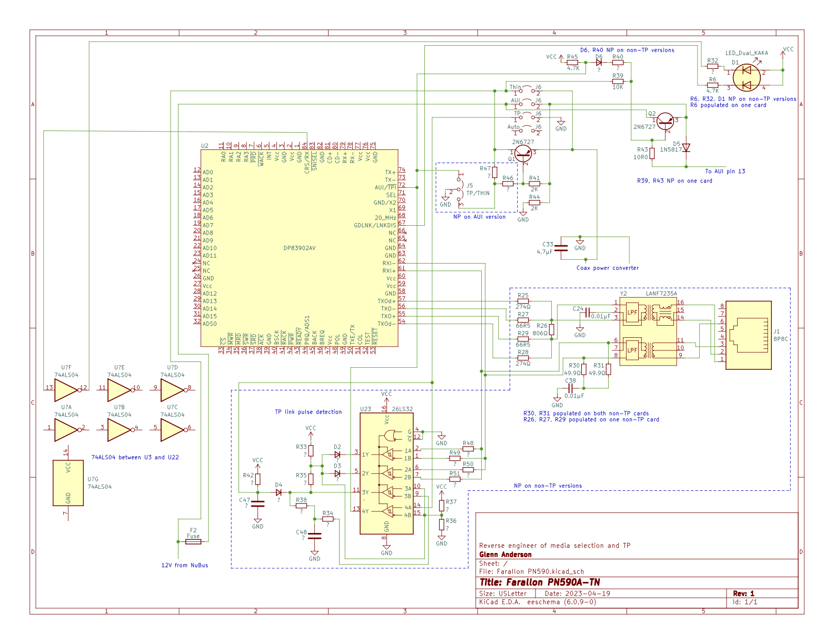The image size is (834, 644).
Task: Click the C47 capacitor symbol
Action: [x=257, y=503]
